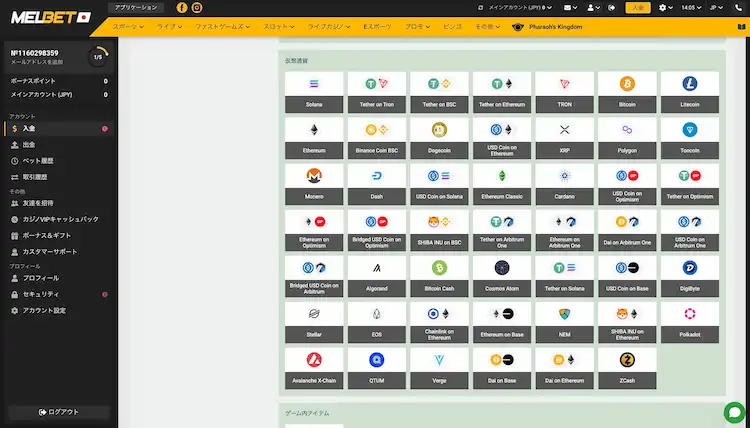The image size is (750, 428).
Task: Select Polkadot payment tile
Action: (690, 322)
